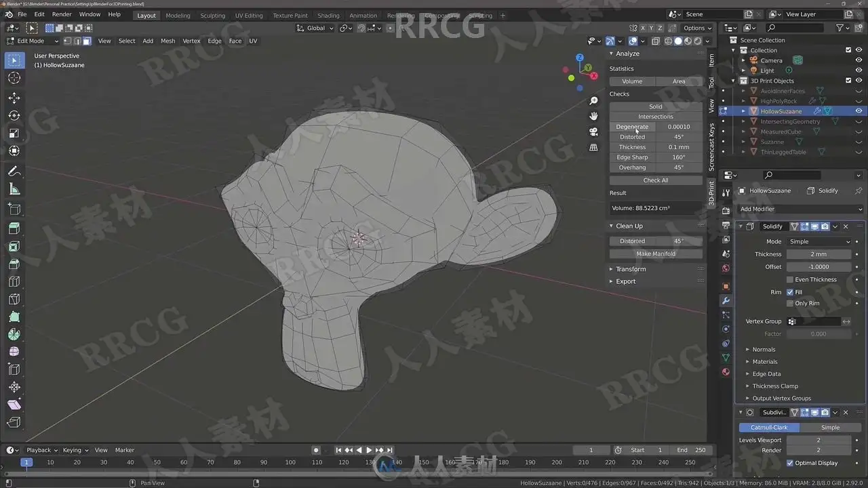Click the Check All button
The width and height of the screenshot is (868, 488).
[656, 180]
